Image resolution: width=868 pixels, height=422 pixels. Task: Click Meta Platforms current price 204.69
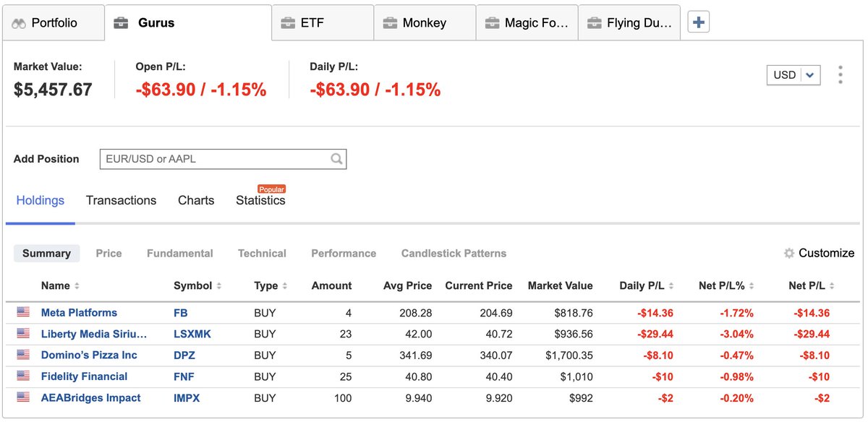click(x=496, y=313)
